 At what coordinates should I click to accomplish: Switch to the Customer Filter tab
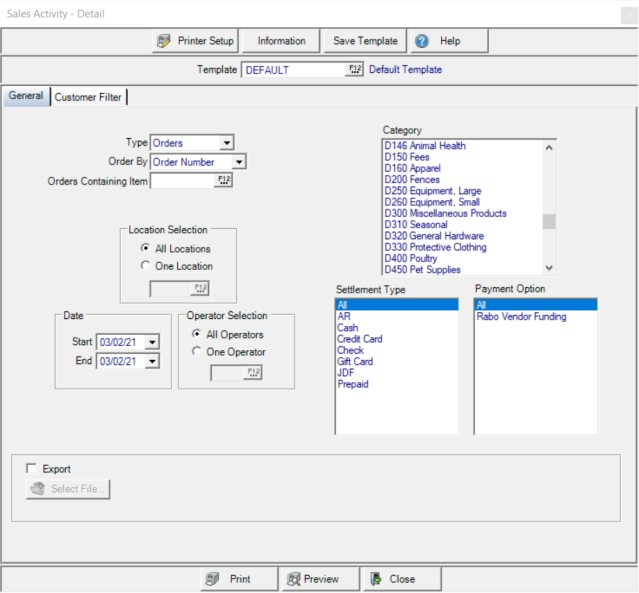point(88,97)
